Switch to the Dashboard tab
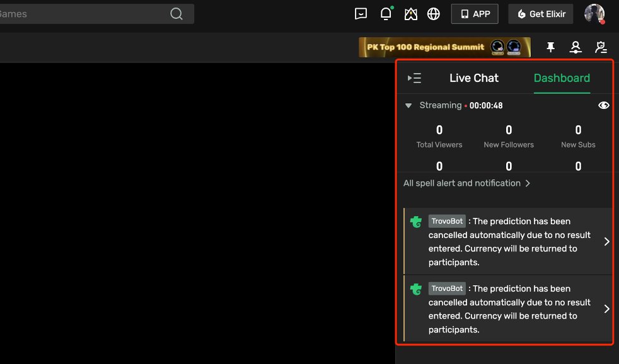 pyautogui.click(x=562, y=78)
